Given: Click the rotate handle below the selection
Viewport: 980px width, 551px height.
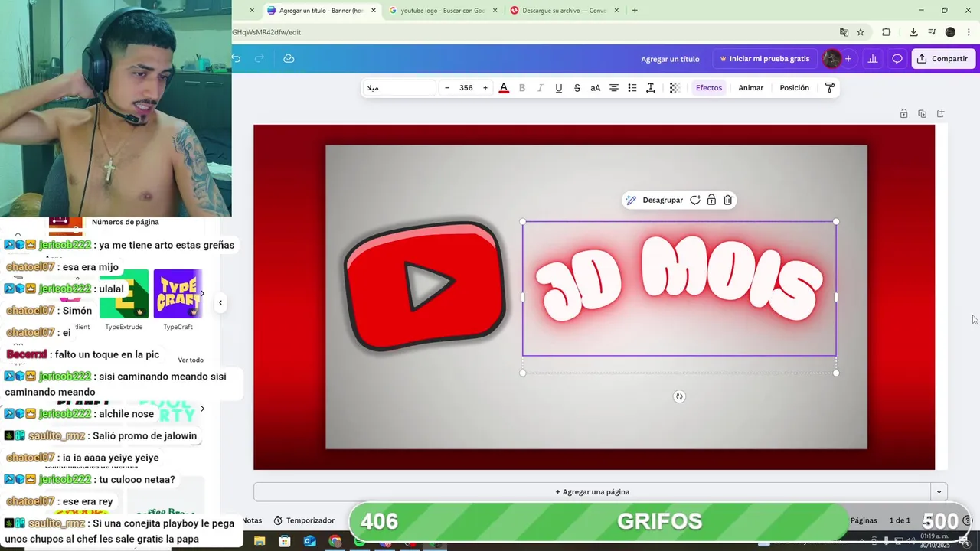Looking at the screenshot, I should pos(679,396).
